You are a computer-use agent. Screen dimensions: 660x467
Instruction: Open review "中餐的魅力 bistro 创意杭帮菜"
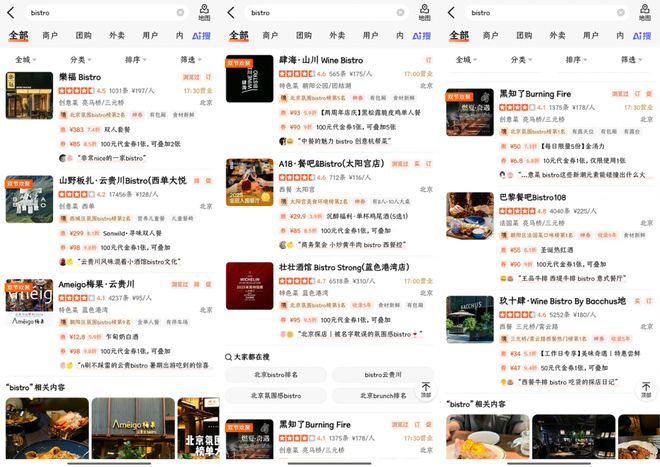tap(344, 141)
